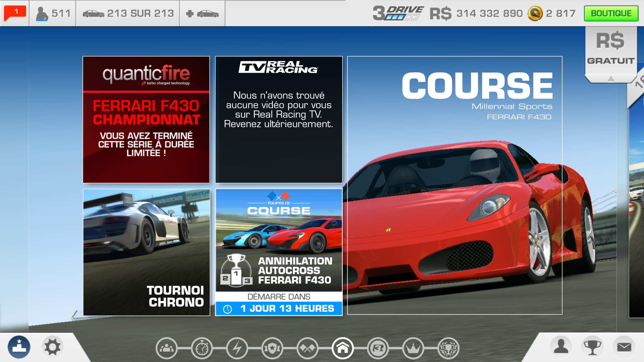The width and height of the screenshot is (644, 362).
Task: Open the Boutique store
Action: click(x=611, y=13)
